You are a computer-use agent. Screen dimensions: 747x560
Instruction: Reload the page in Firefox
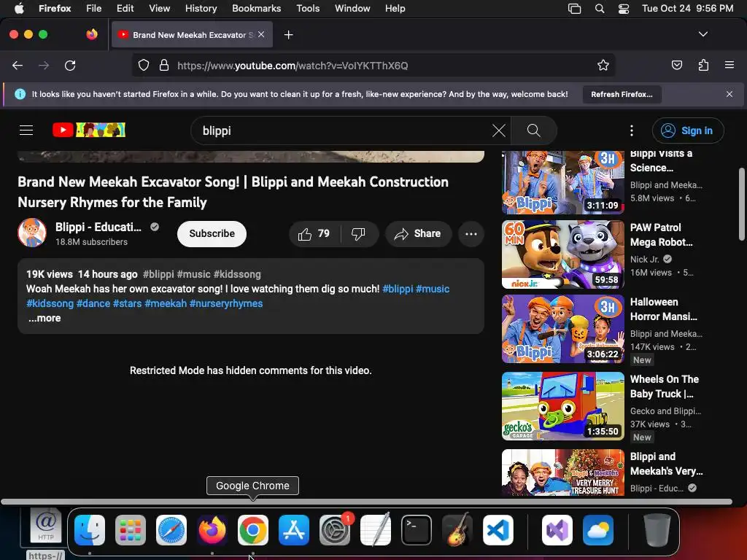click(x=70, y=66)
